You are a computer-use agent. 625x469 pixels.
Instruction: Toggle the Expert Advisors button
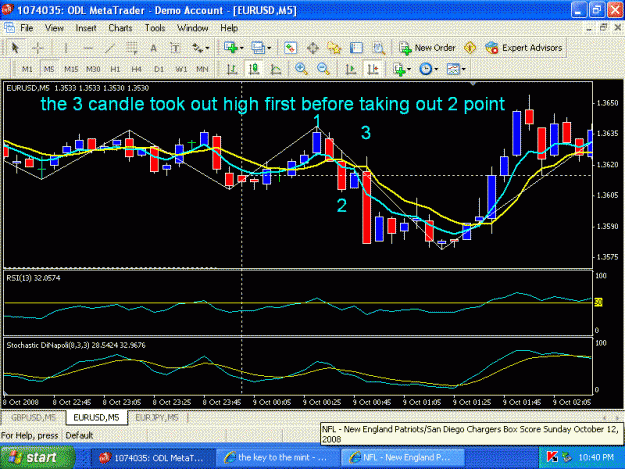coord(523,48)
